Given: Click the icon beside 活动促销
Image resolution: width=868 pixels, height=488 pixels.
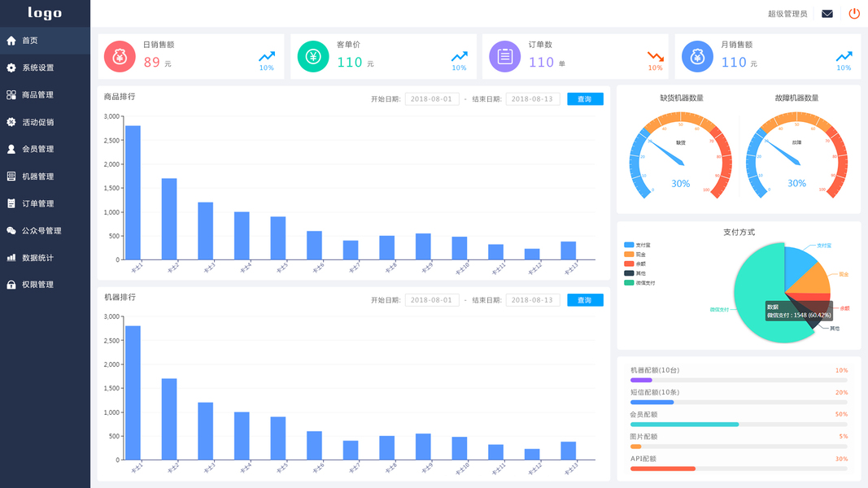Looking at the screenshot, I should 11,122.
